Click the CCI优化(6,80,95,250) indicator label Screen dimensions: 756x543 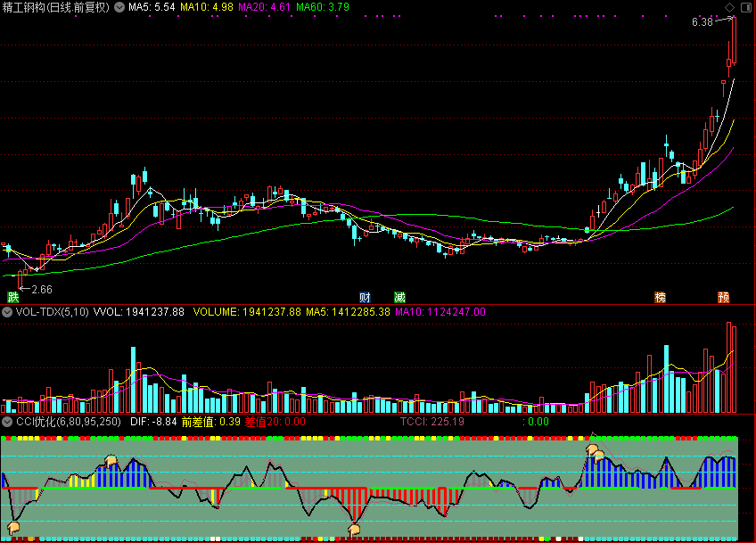[x=68, y=421]
